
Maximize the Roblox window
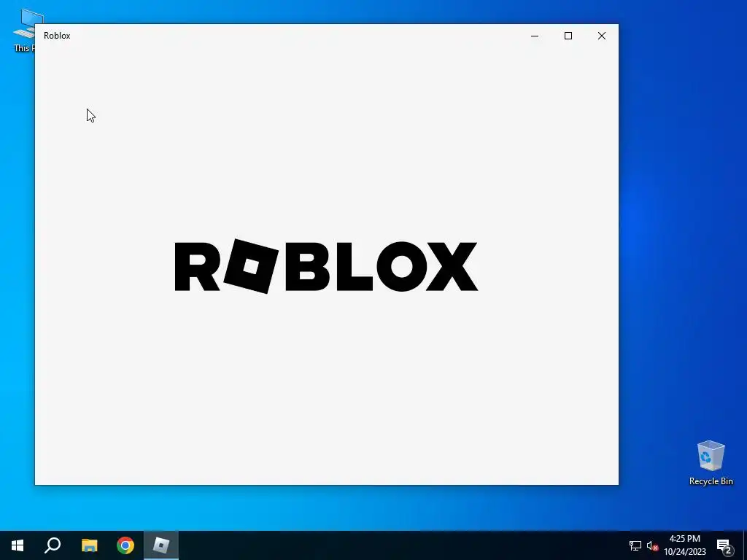pyautogui.click(x=568, y=36)
